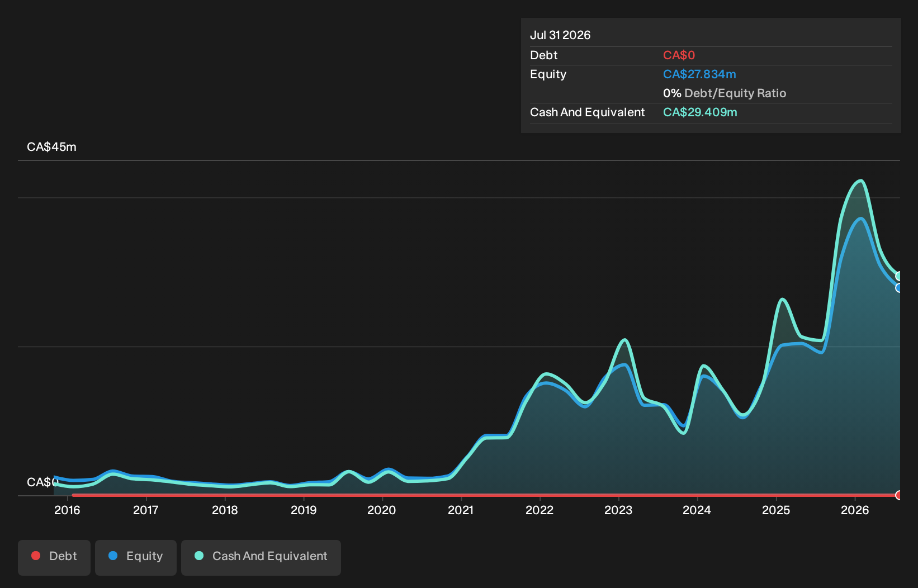The width and height of the screenshot is (918, 588).
Task: Click the 2025 x-axis label
Action: tap(776, 510)
